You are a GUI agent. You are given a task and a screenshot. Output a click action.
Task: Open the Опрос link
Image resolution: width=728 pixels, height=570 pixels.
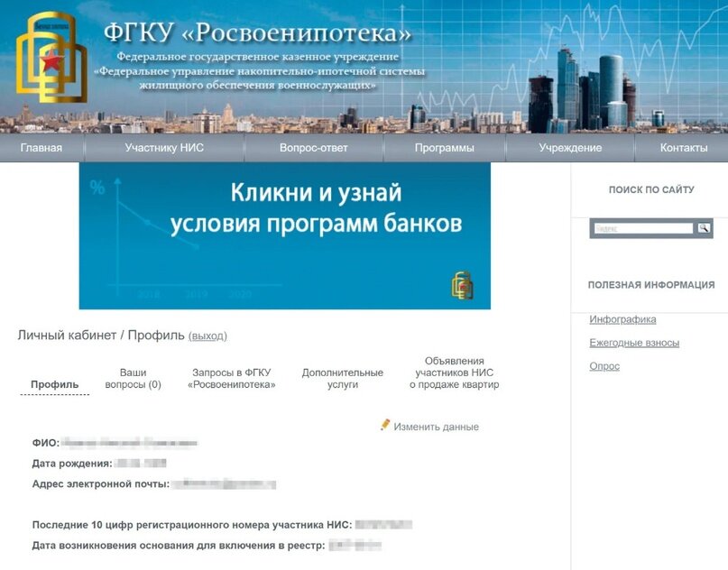coord(604,366)
